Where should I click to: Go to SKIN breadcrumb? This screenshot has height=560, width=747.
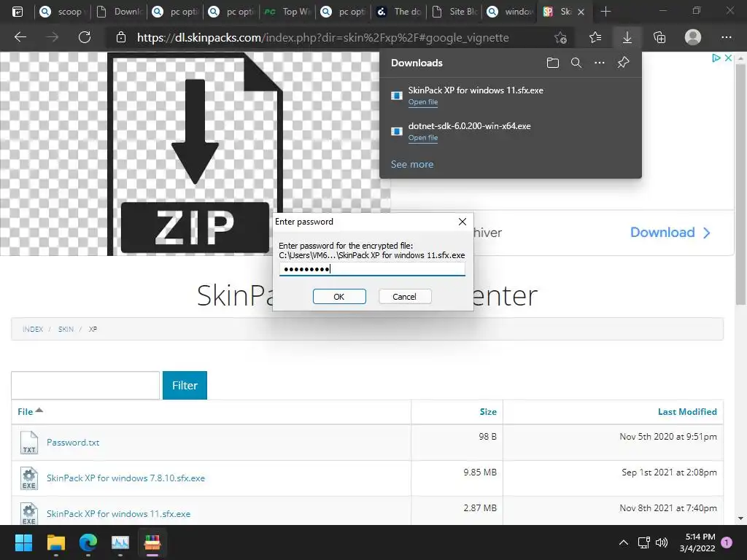(x=66, y=329)
